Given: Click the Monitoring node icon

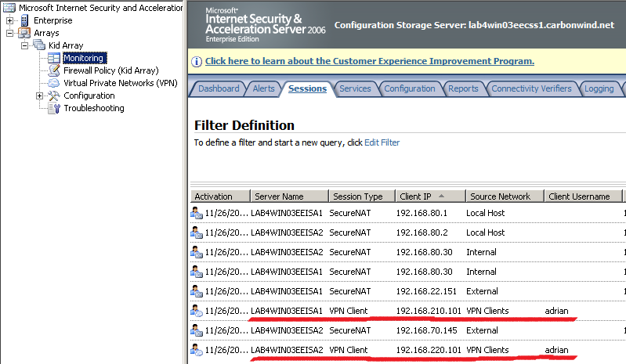Looking at the screenshot, I should coord(54,58).
